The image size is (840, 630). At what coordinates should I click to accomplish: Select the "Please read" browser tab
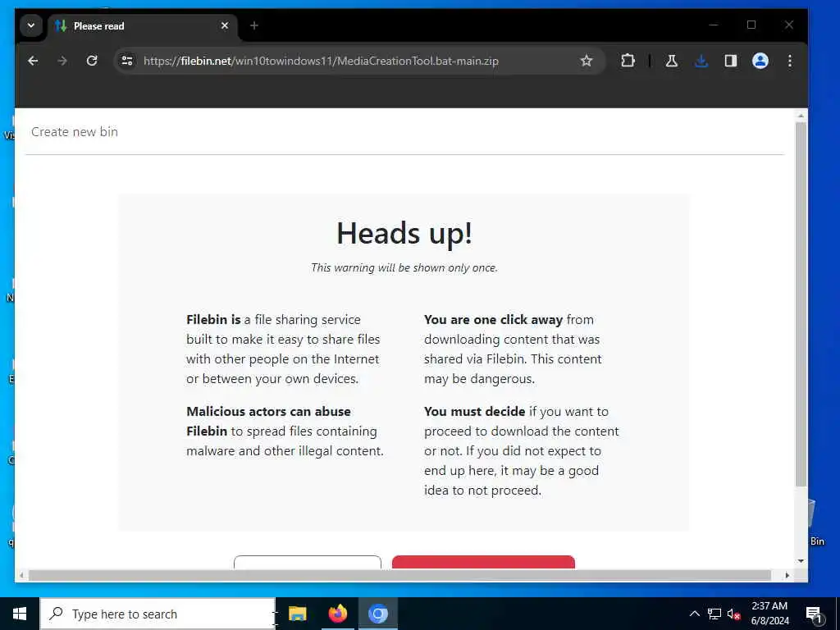(143, 25)
